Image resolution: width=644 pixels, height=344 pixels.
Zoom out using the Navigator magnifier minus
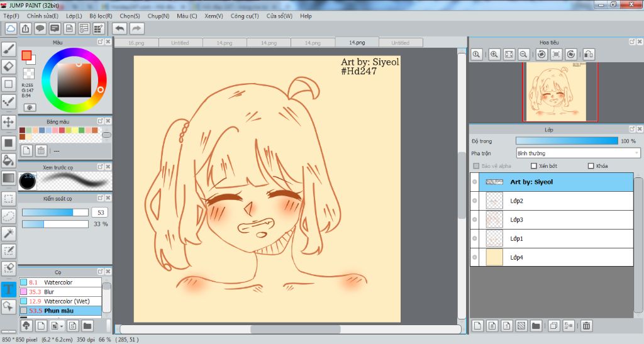[x=523, y=54]
